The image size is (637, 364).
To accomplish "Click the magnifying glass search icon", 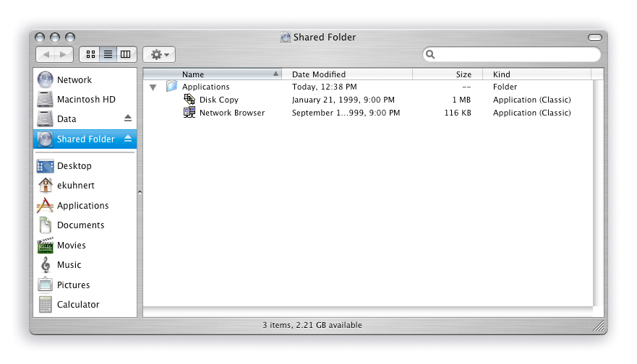I will (431, 54).
